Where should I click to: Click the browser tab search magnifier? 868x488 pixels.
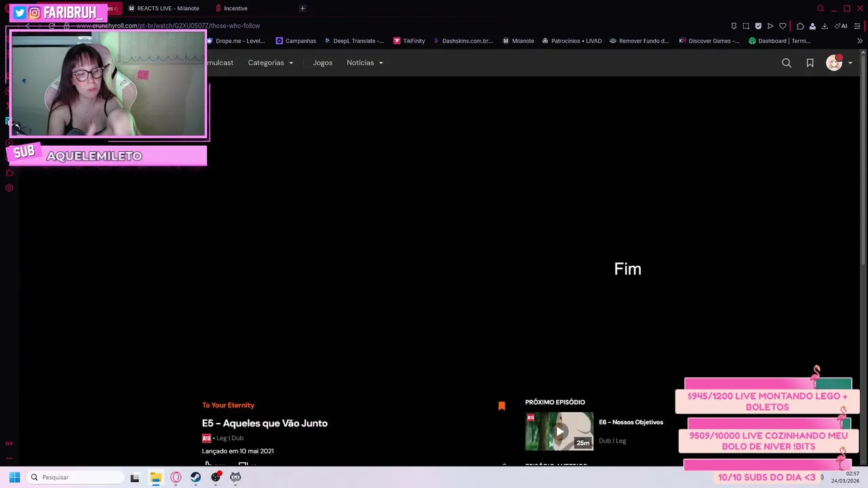tap(821, 8)
